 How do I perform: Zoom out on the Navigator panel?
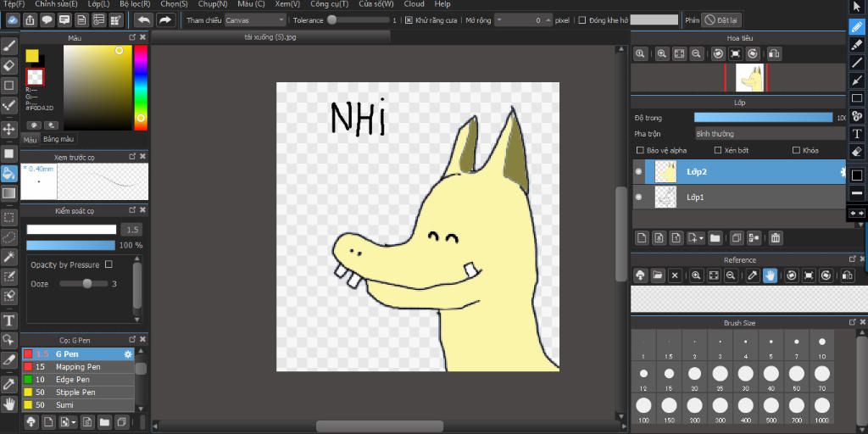(x=697, y=53)
